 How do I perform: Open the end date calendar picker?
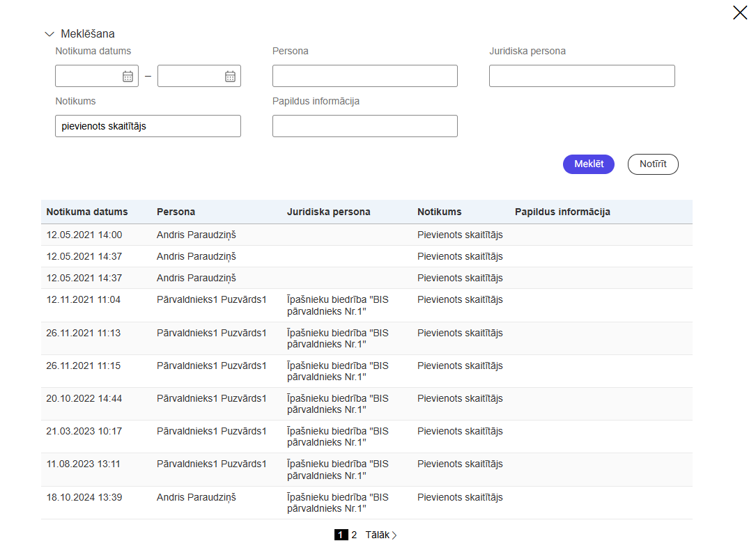point(230,77)
